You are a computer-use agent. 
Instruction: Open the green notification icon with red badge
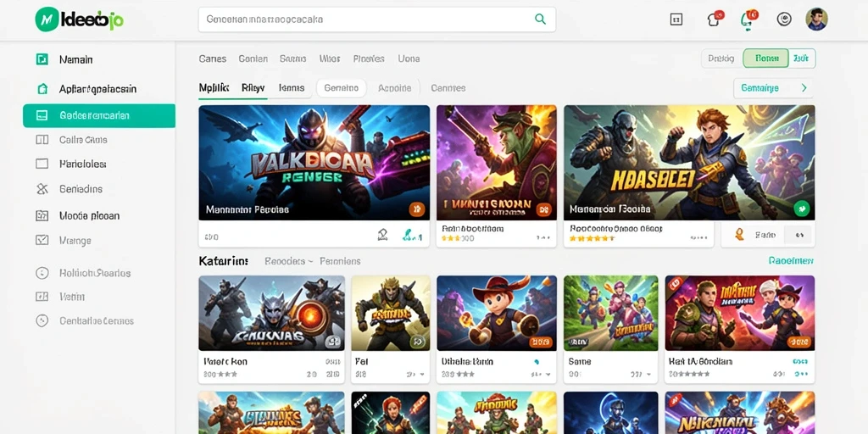748,19
